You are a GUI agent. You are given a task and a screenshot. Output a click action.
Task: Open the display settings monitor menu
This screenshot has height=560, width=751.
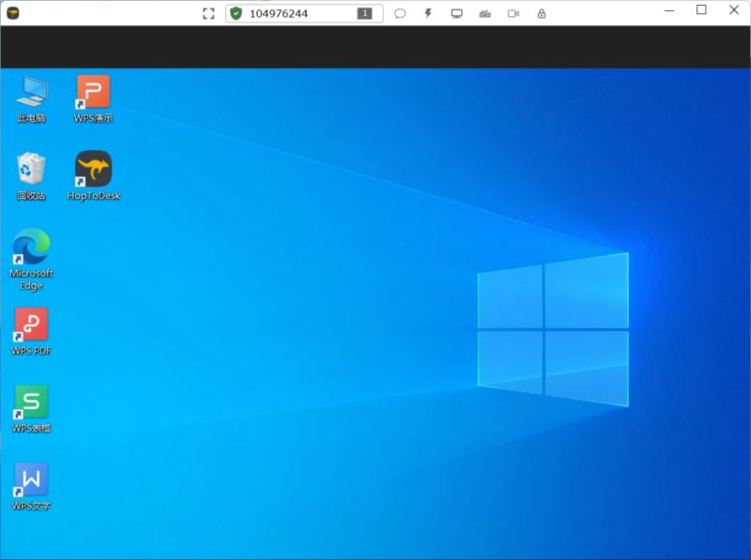pos(455,12)
